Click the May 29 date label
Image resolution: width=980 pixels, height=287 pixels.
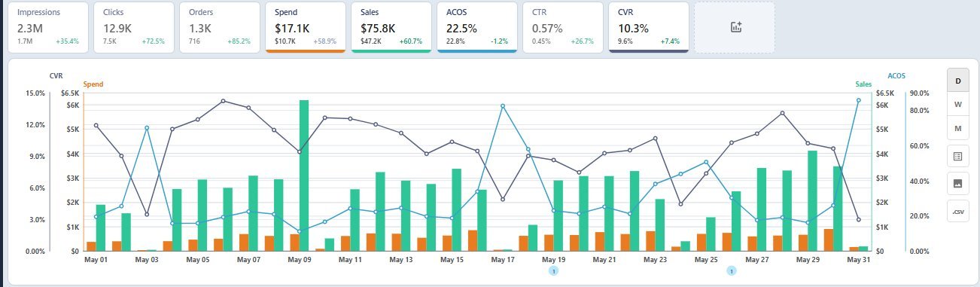point(807,260)
